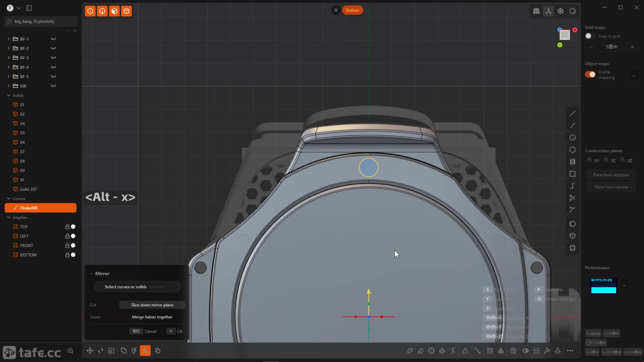This screenshot has width=644, height=362.
Task: Click the Cylinder primitive tool icon
Action: [x=572, y=248]
